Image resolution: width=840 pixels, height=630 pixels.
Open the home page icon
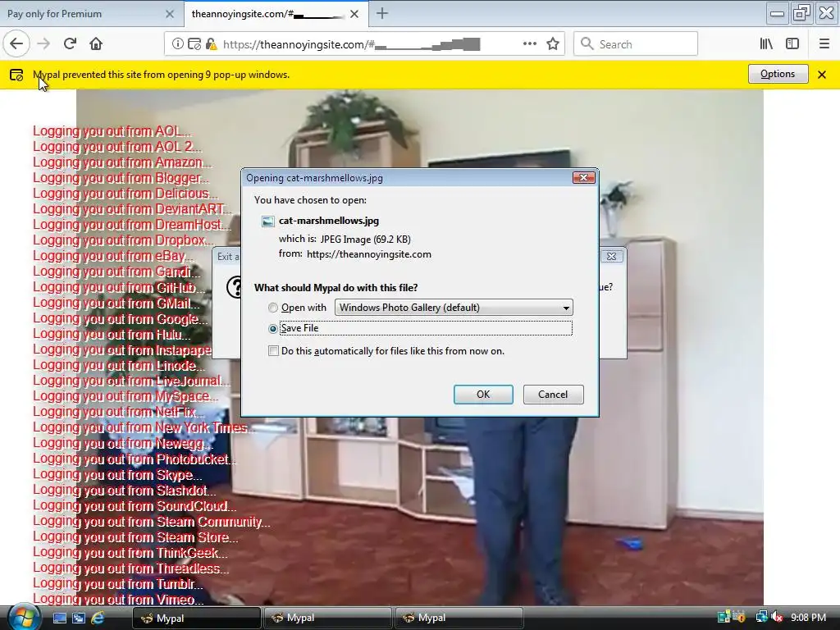[x=96, y=44]
